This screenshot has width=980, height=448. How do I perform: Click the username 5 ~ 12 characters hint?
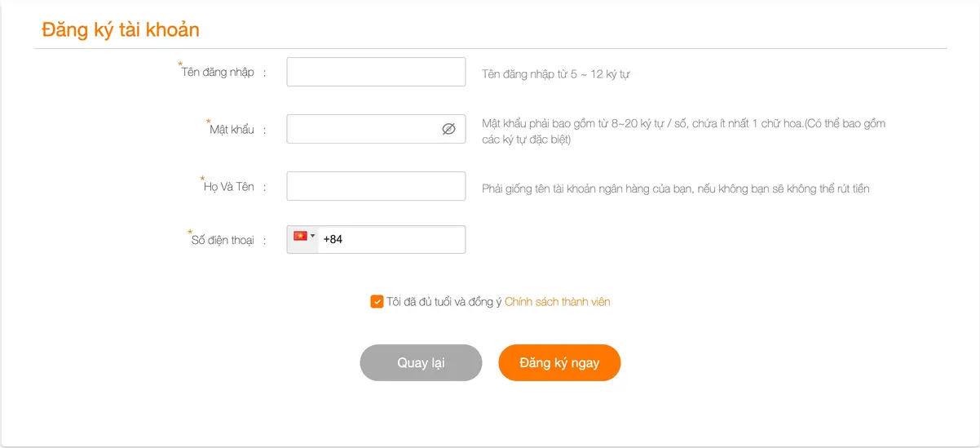click(555, 74)
